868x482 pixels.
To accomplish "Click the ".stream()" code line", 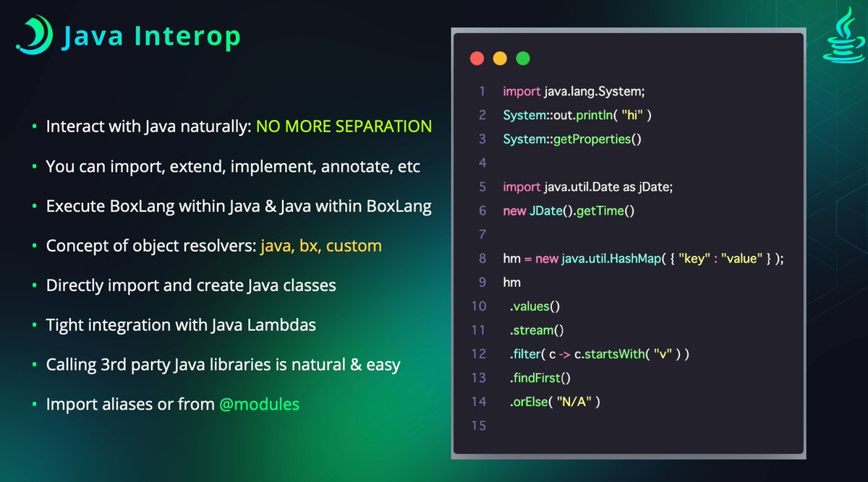I will tap(536, 330).
